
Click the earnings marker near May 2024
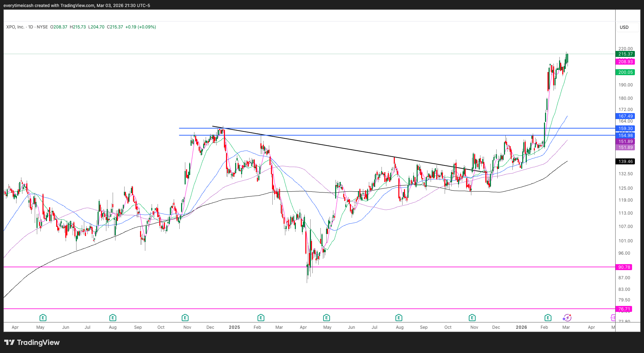(x=43, y=318)
